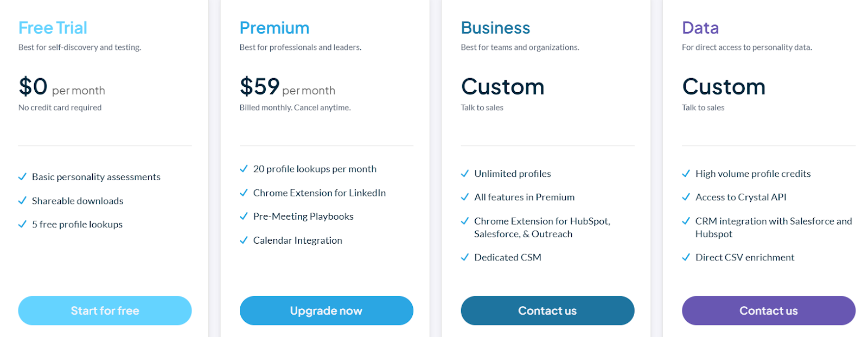Click the checkmark next to 5 free profile lookups
Viewport: 868px width, 337px height.
22,224
